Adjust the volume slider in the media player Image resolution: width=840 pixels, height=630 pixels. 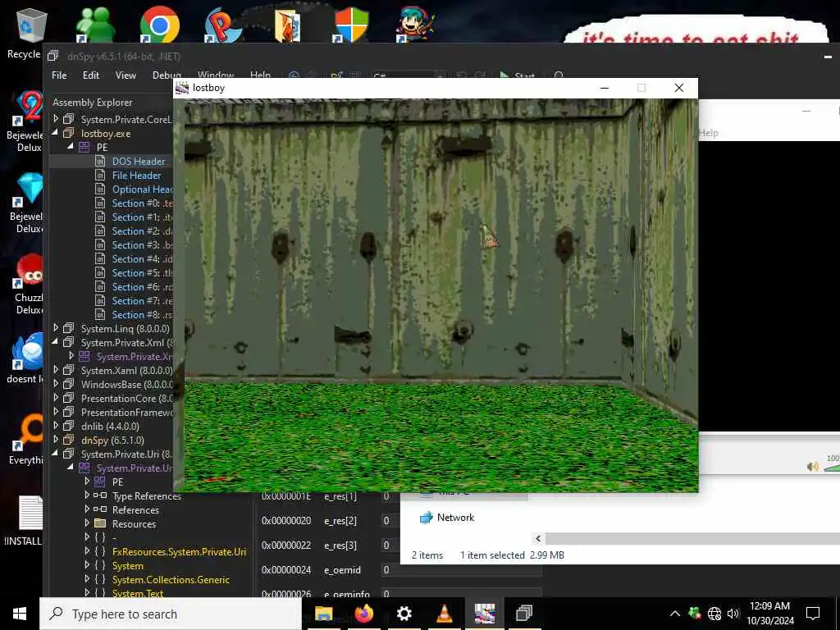[832, 467]
